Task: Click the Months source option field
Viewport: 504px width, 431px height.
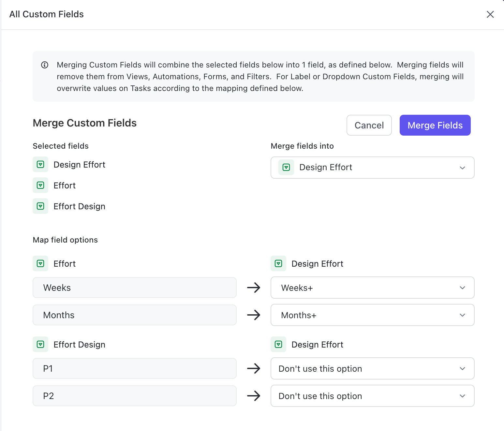Action: [x=134, y=315]
